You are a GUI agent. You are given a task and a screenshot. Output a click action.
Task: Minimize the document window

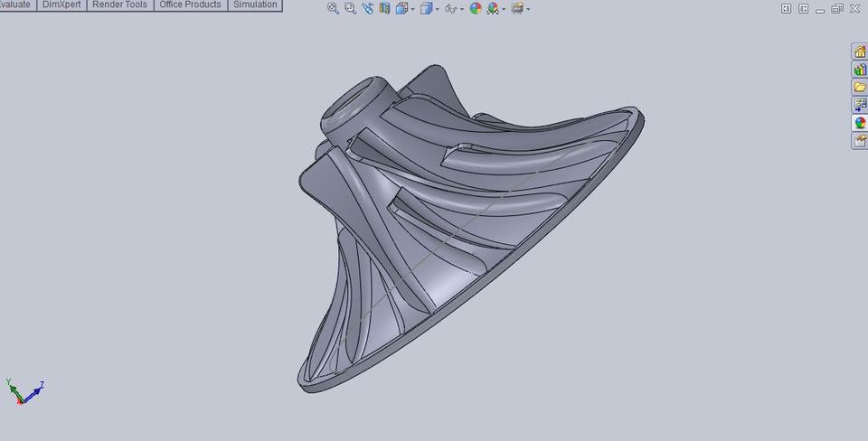[820, 10]
